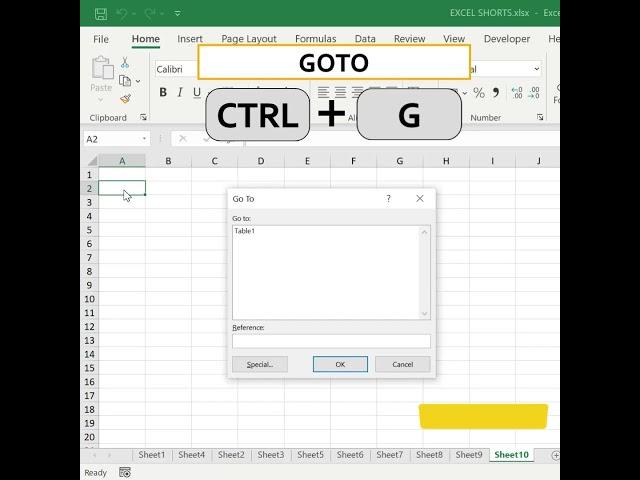Switch to the Insert ribbon tab
Screen dimensions: 640x480
click(190, 39)
